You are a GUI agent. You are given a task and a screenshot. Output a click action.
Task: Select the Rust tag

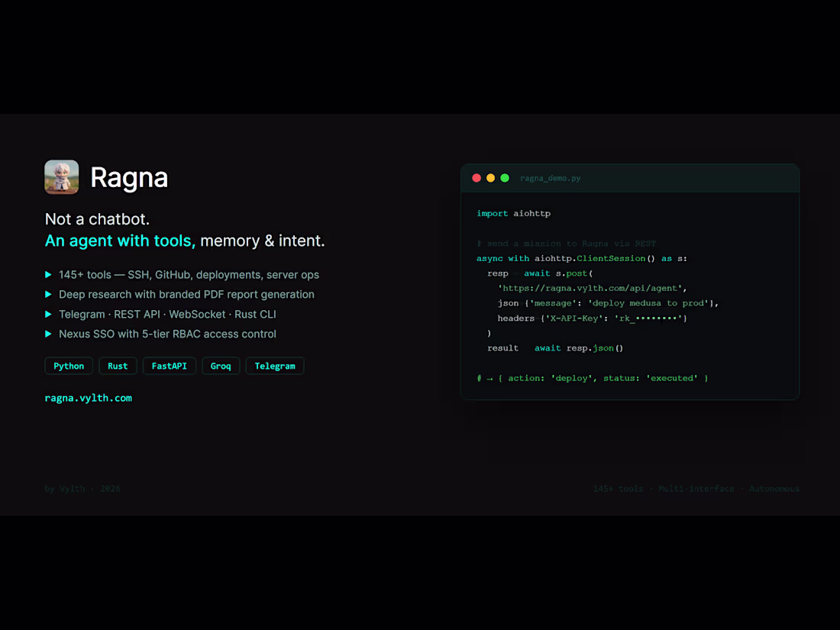coord(118,366)
